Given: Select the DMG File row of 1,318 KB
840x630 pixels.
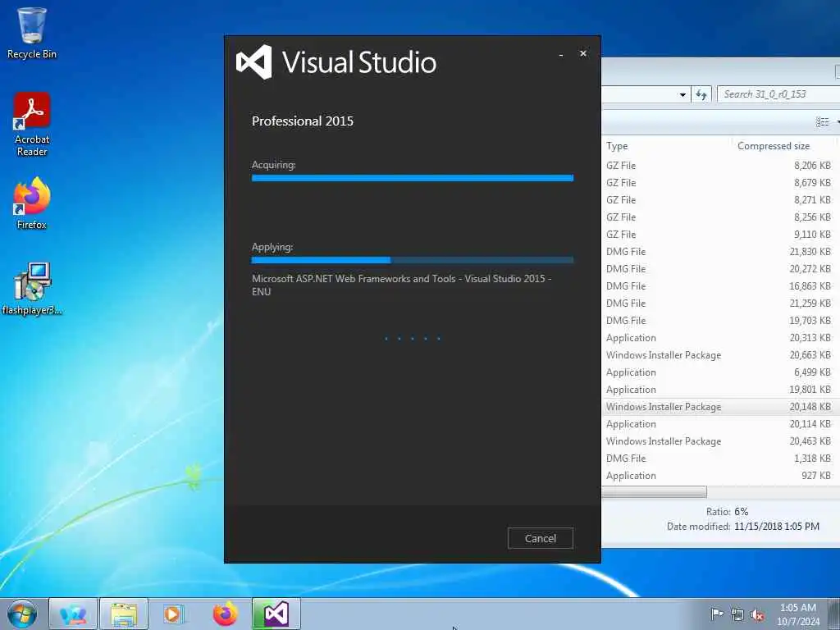Looking at the screenshot, I should coord(720,458).
